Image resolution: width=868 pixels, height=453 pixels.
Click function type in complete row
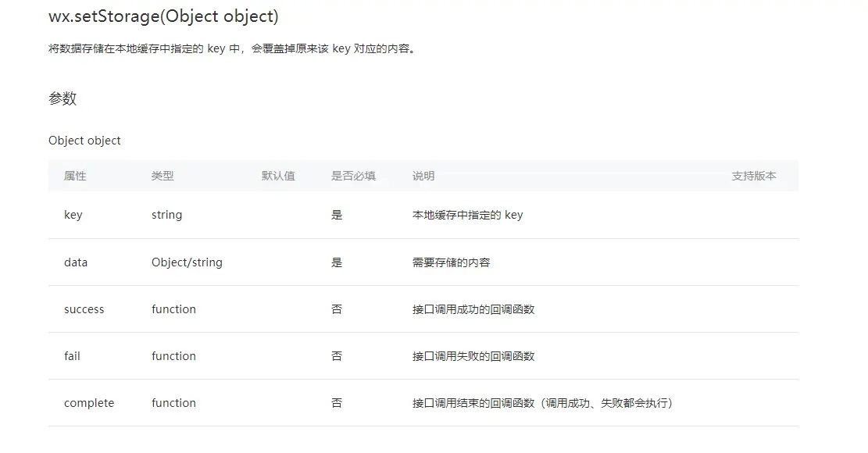click(x=173, y=403)
